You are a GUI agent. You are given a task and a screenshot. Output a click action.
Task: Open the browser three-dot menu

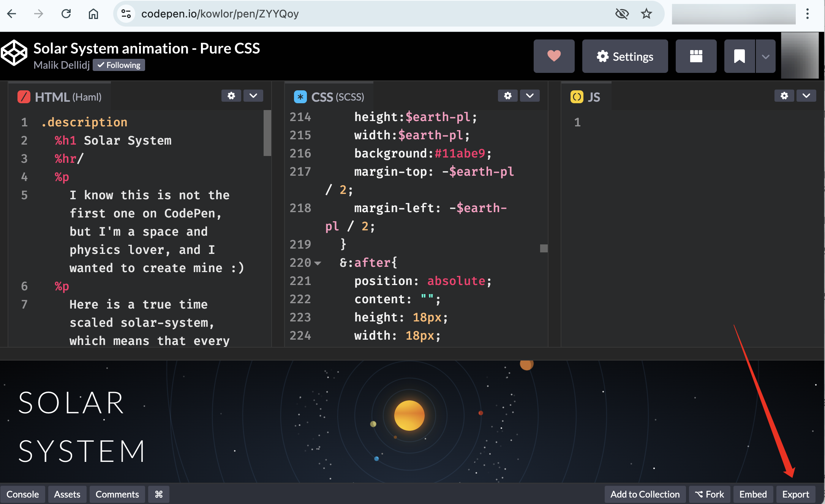[x=808, y=14]
